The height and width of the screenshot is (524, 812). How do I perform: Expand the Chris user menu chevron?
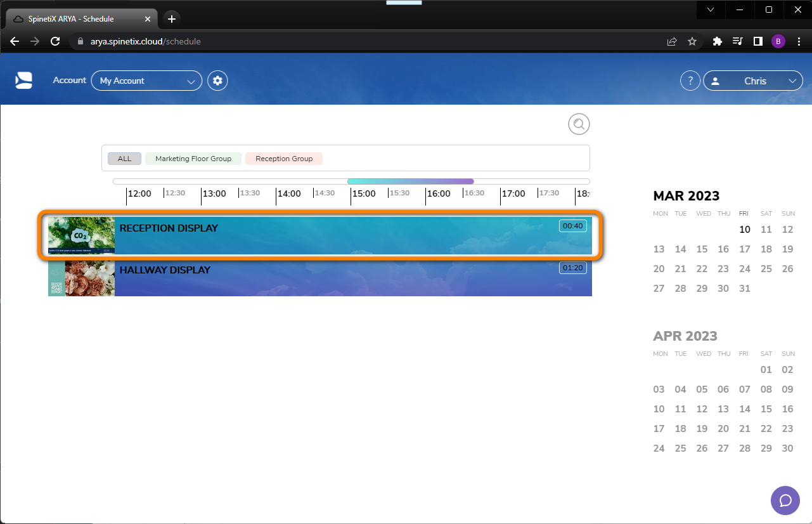pyautogui.click(x=792, y=81)
